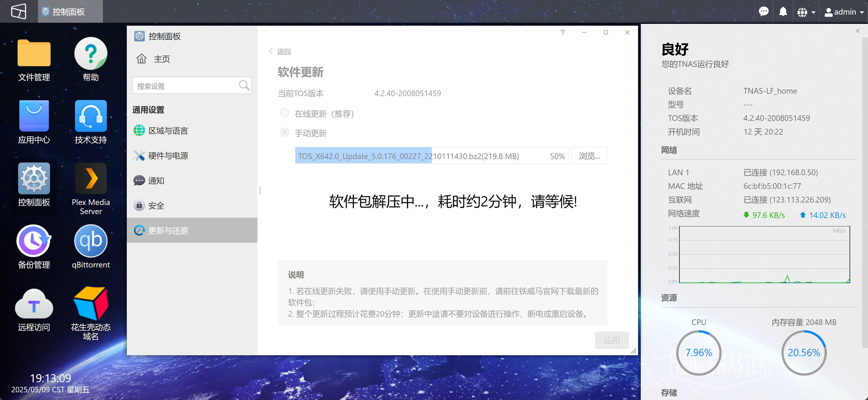Open 区域与语言 settings section

pyautogui.click(x=168, y=131)
